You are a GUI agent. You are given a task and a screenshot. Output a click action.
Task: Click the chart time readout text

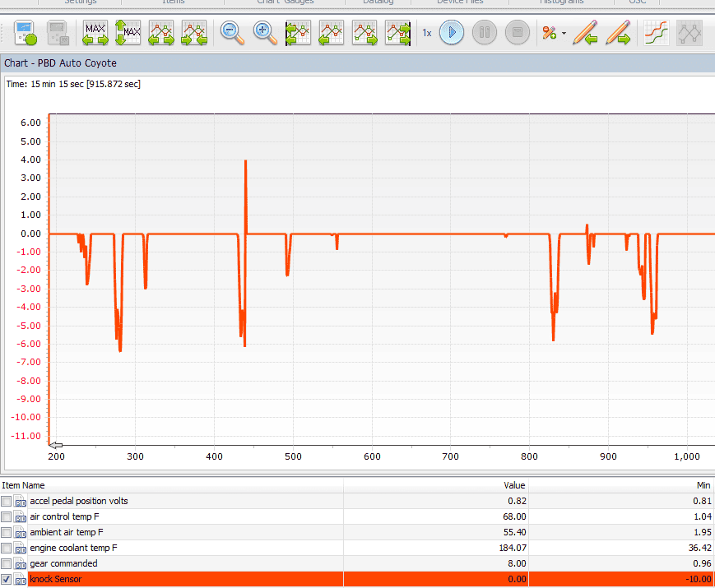click(x=73, y=85)
